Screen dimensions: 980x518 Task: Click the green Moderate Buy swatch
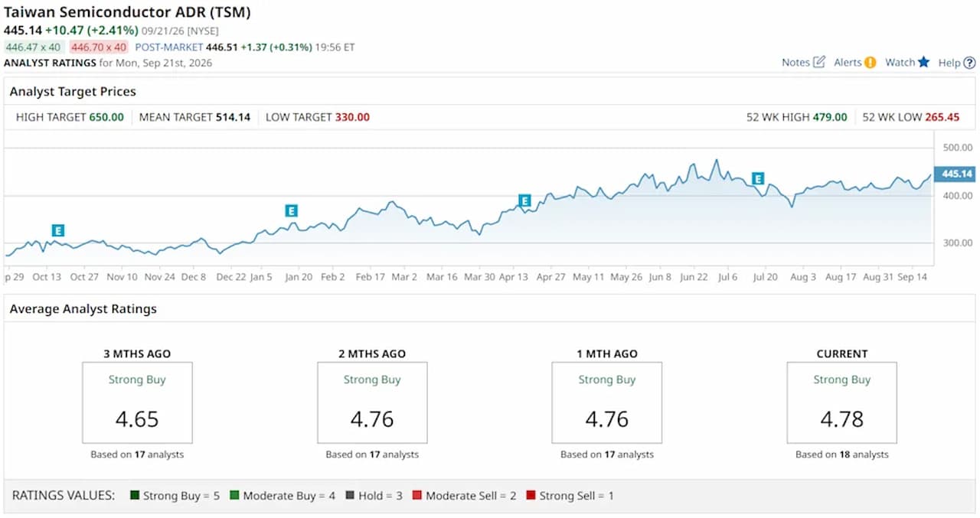(x=234, y=496)
